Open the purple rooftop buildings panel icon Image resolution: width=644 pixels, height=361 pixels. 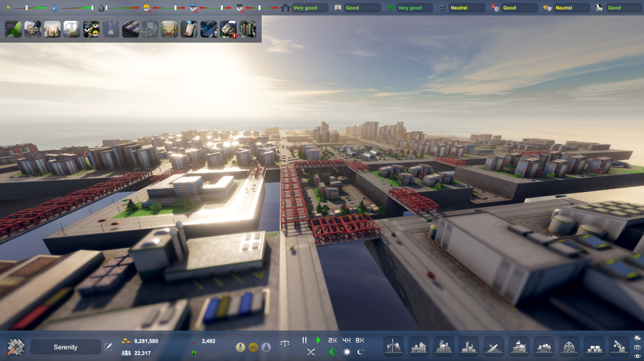click(131, 29)
